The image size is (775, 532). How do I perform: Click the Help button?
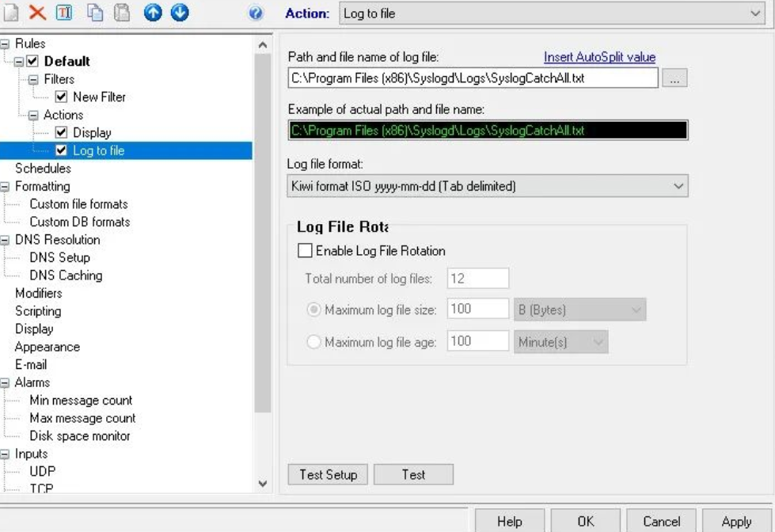tap(510, 521)
